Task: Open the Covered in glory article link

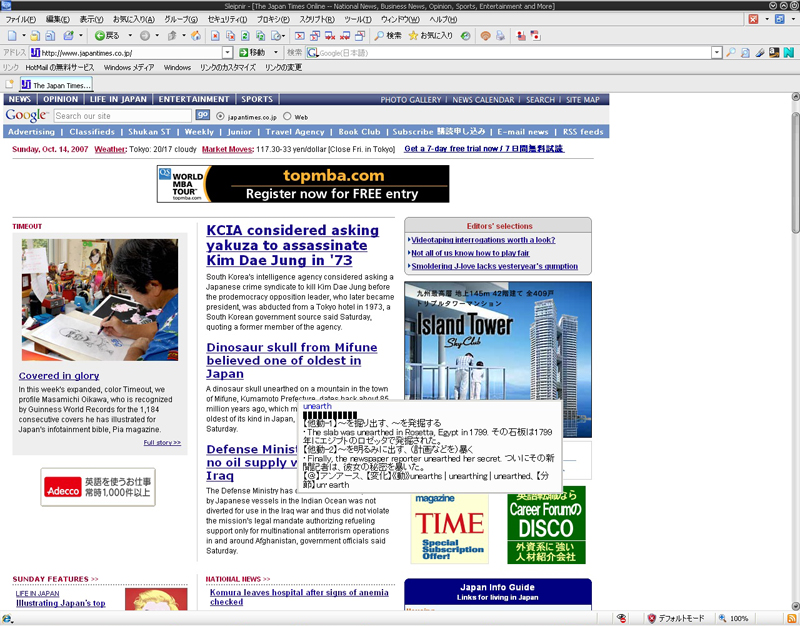Action: (59, 376)
